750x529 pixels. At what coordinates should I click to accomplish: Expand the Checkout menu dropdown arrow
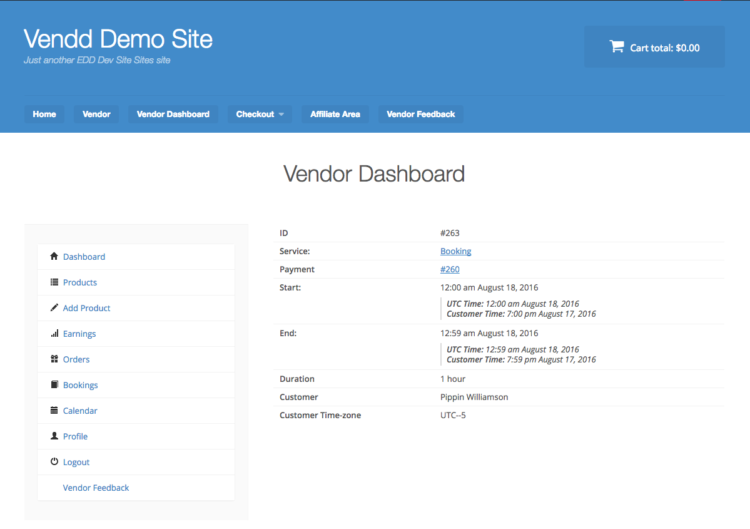point(281,114)
